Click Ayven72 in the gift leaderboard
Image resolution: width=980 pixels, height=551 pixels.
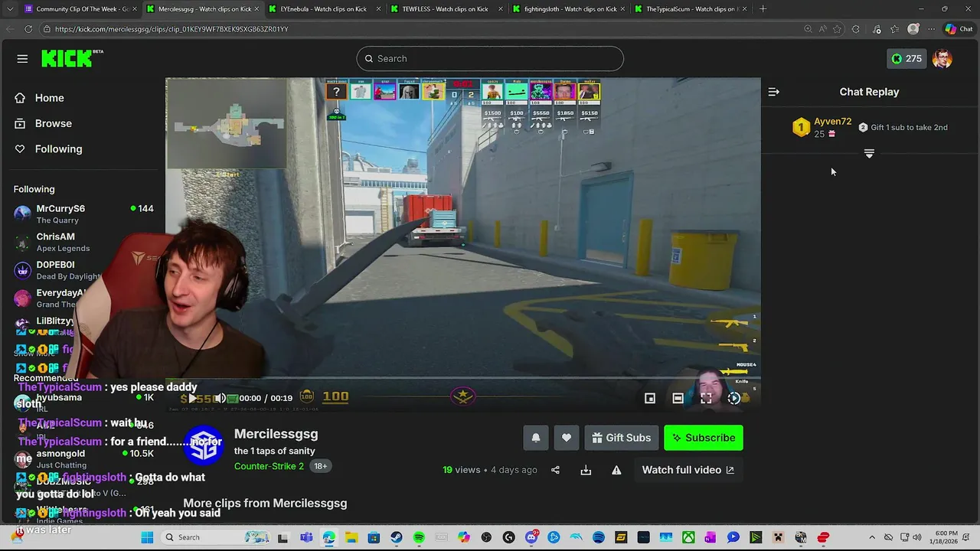(832, 122)
